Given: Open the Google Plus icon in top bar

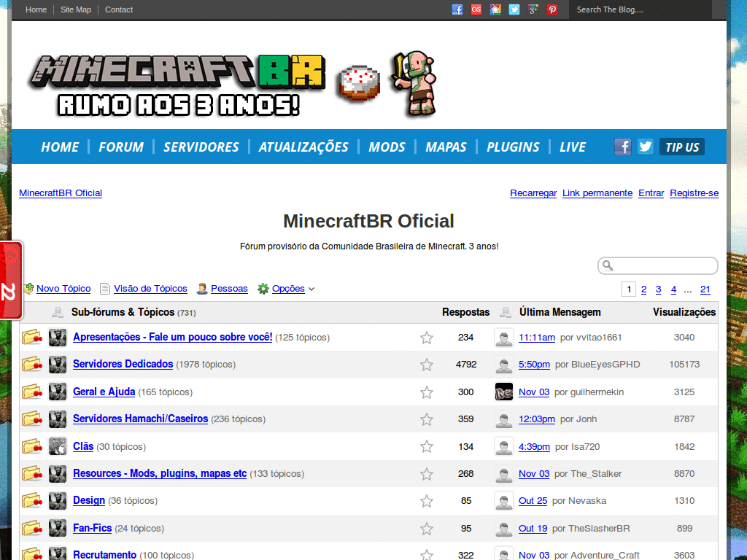Looking at the screenshot, I should coord(533,9).
